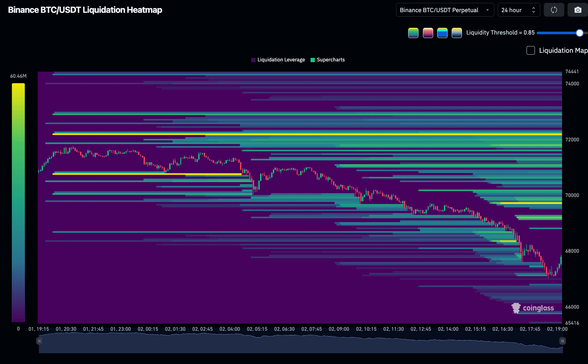Select the yellow-gray color scheme swatch
This screenshot has height=364, width=588.
(457, 33)
